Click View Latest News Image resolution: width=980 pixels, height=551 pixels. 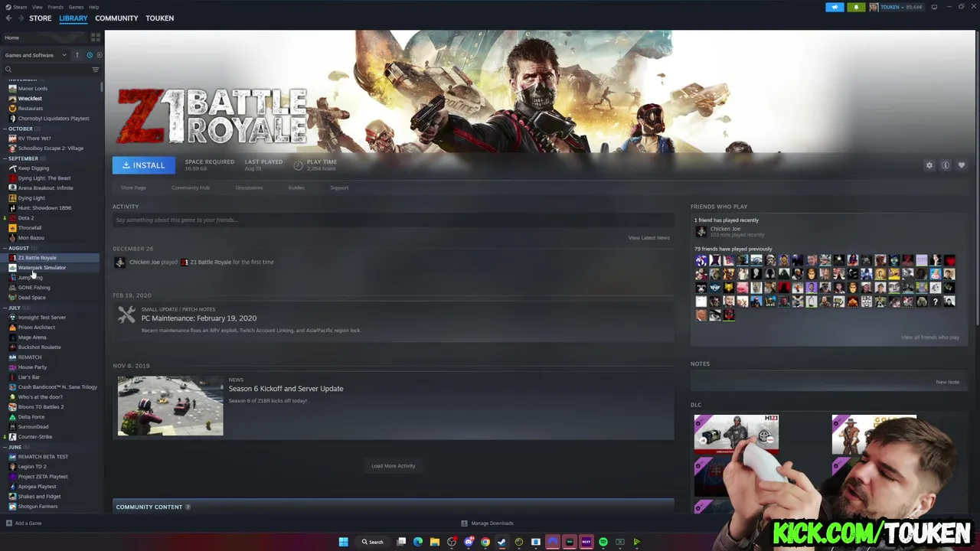(x=648, y=238)
